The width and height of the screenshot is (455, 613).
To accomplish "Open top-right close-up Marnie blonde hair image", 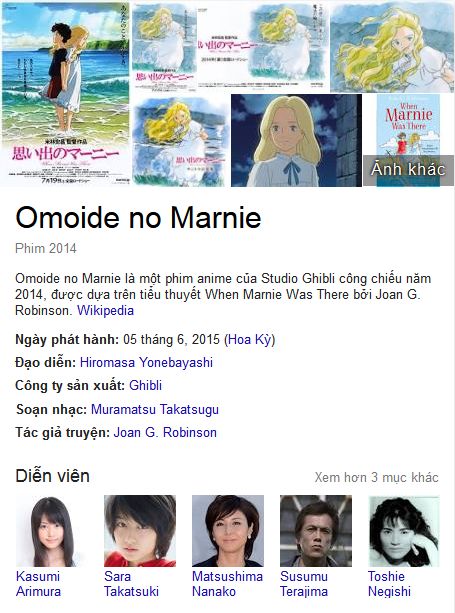I will pyautogui.click(x=392, y=47).
